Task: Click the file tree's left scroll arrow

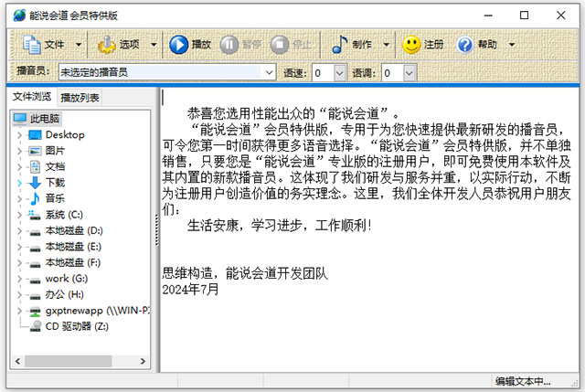Action: 17,361
